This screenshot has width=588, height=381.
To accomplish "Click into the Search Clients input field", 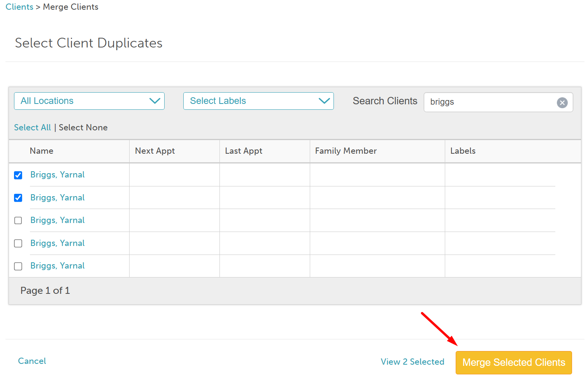I will coord(498,102).
